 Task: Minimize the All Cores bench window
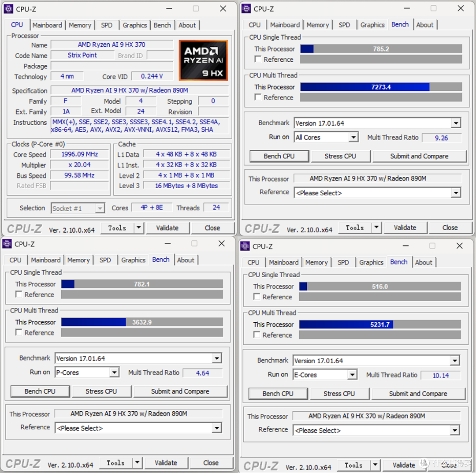[x=407, y=8]
